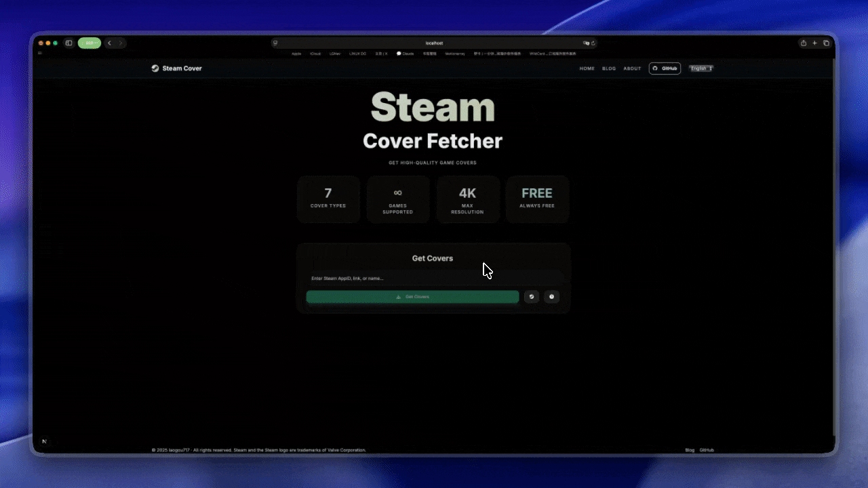Open the iCloud bookmark
This screenshot has height=488, width=868.
click(315, 54)
